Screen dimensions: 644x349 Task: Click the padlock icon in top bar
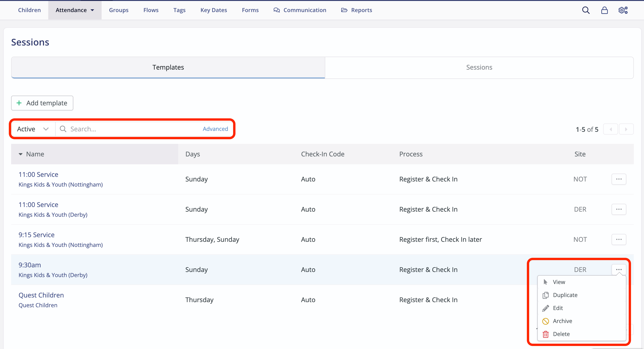(x=604, y=10)
